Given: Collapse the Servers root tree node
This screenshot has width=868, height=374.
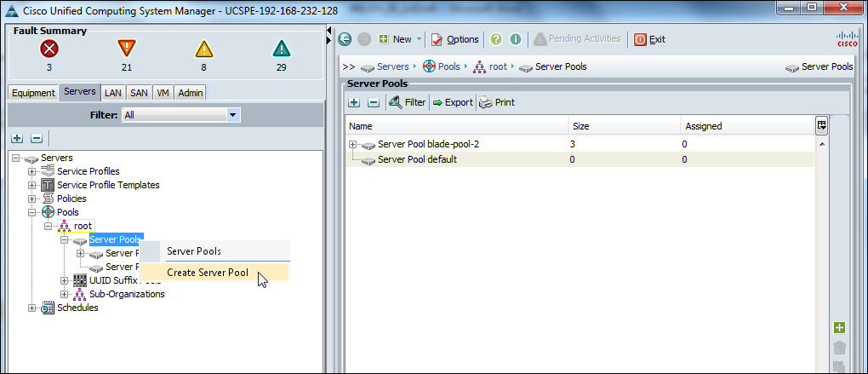Looking at the screenshot, I should pyautogui.click(x=15, y=158).
